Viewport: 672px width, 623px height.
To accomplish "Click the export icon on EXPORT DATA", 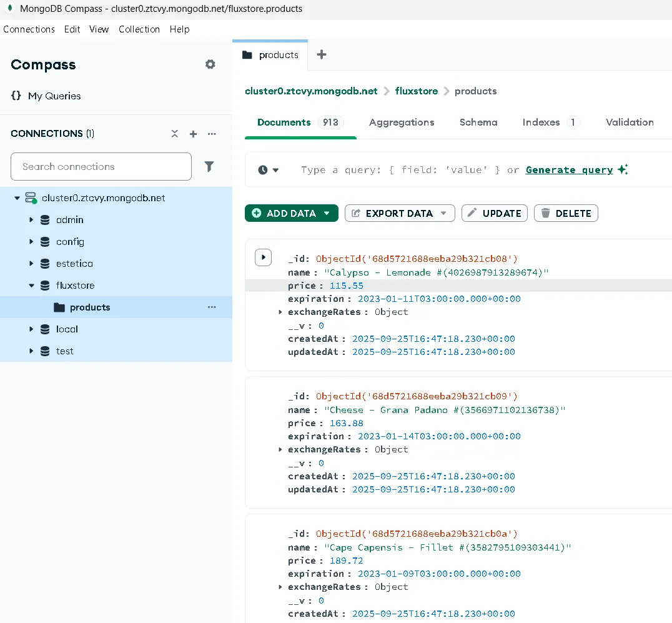I will (356, 213).
